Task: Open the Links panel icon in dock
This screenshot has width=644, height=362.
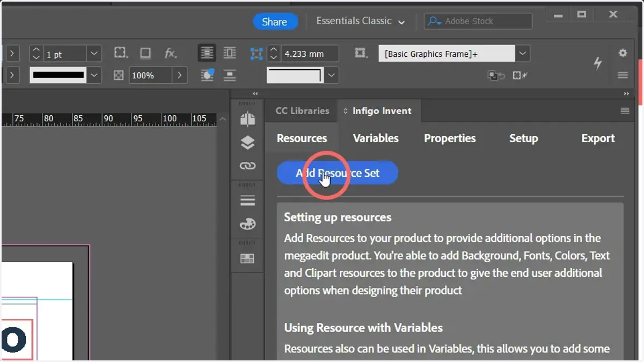Action: [247, 166]
